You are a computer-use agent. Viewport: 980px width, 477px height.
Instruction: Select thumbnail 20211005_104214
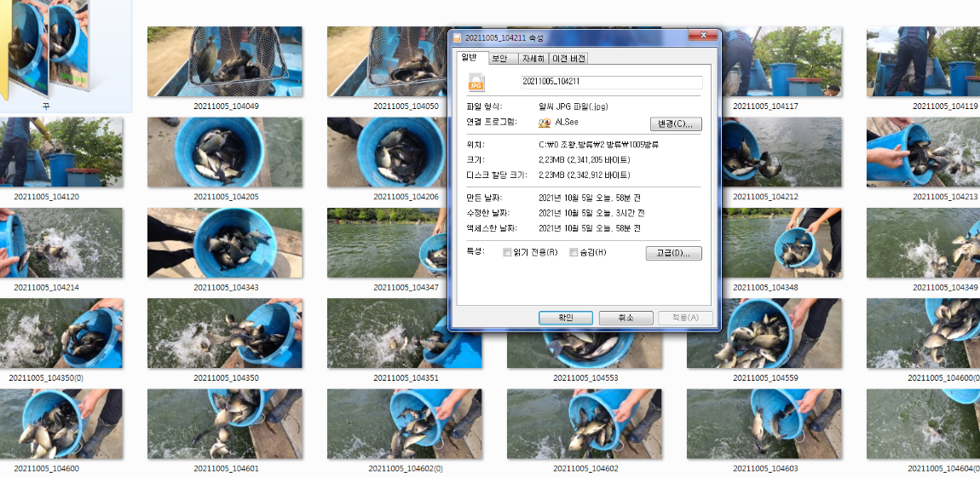coord(61,243)
